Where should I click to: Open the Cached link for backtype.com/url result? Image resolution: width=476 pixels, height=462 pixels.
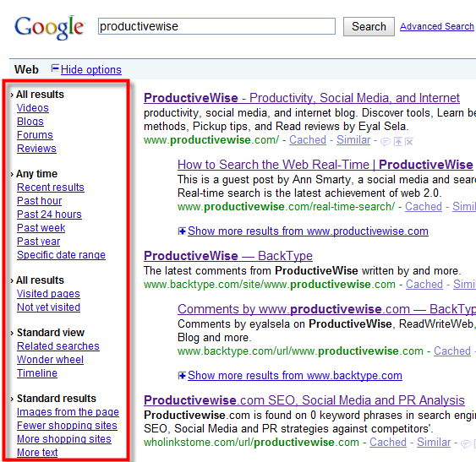tap(452, 351)
